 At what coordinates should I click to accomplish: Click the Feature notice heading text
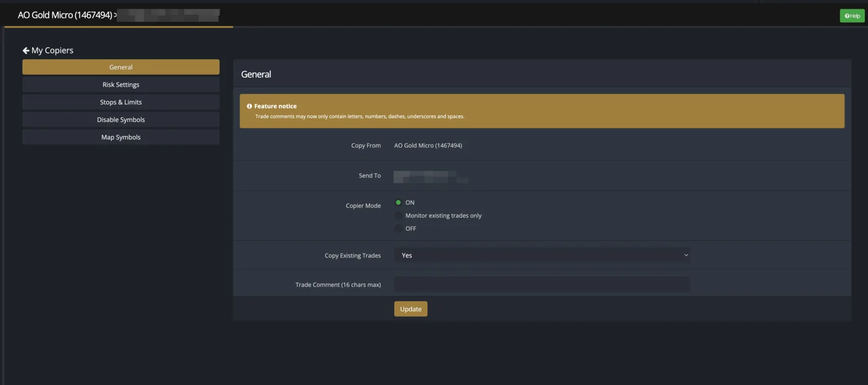pyautogui.click(x=276, y=106)
